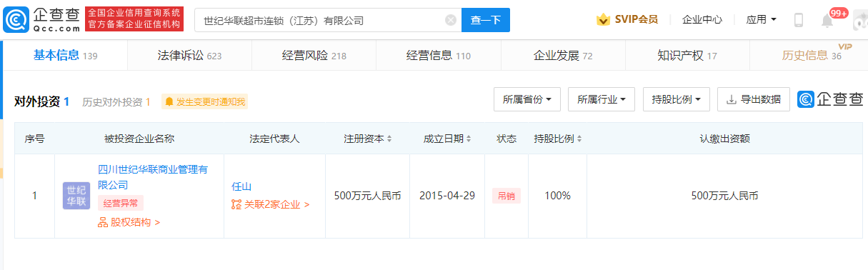Open SVIP会员 crown icon
This screenshot has height=270, width=868.
(604, 20)
